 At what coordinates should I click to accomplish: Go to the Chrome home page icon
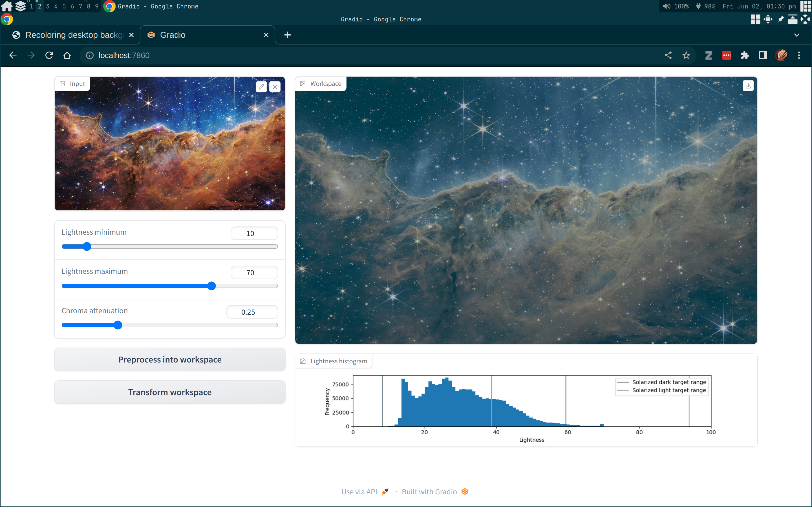point(67,55)
